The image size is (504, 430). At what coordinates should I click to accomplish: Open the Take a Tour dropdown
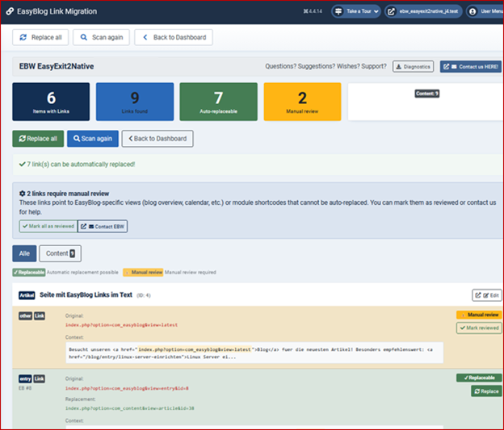click(356, 11)
